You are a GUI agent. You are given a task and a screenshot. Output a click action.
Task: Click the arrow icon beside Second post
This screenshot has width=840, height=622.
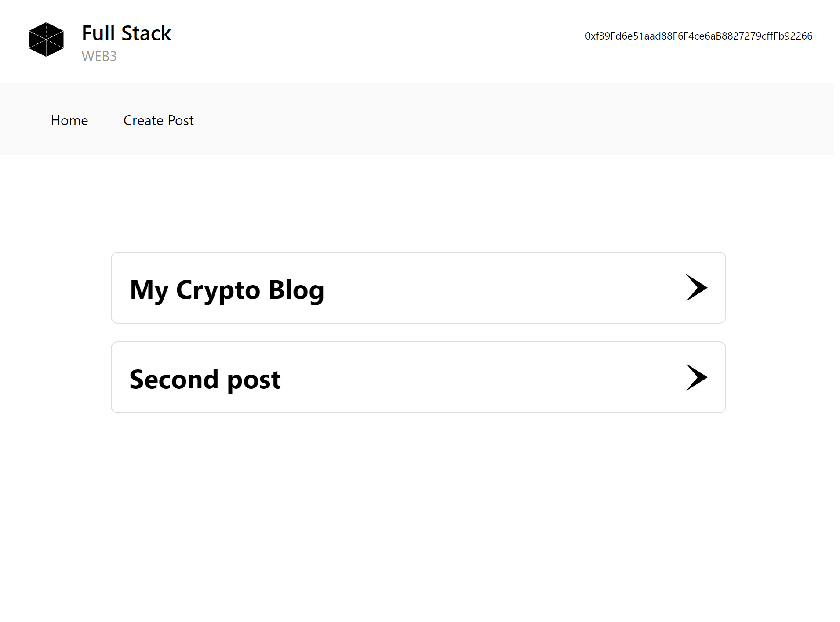(696, 377)
